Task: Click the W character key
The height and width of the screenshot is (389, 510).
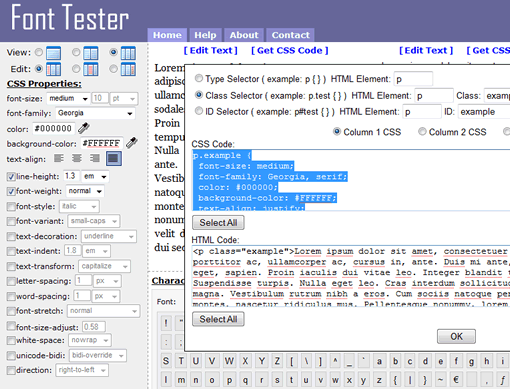Action: [229, 361]
